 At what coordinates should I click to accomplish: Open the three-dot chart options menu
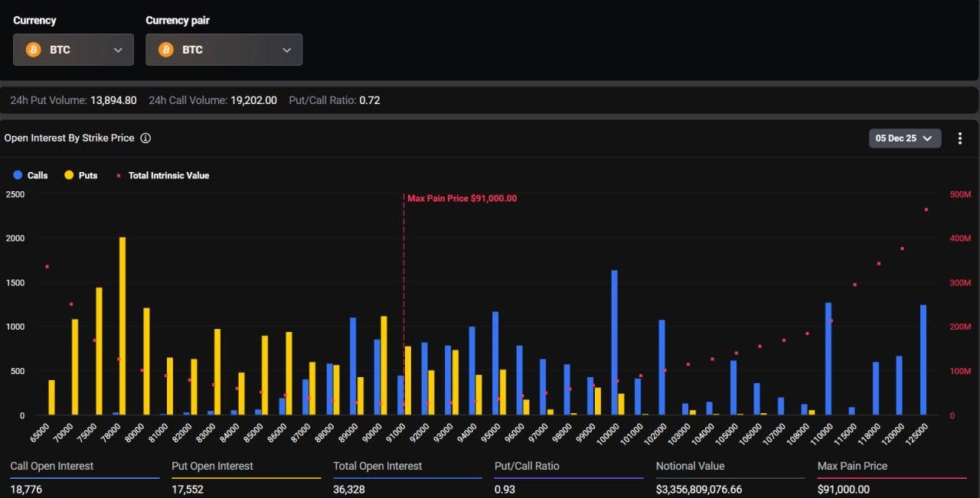(960, 138)
